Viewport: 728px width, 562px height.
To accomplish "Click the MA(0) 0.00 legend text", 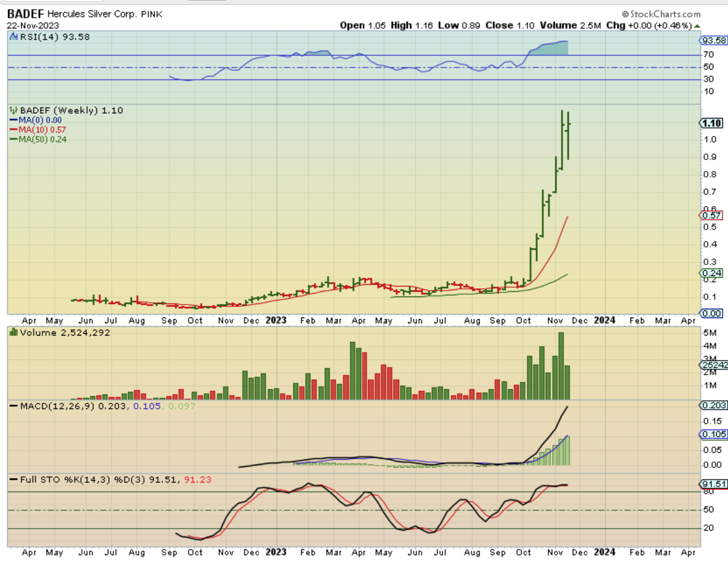I will [40, 120].
